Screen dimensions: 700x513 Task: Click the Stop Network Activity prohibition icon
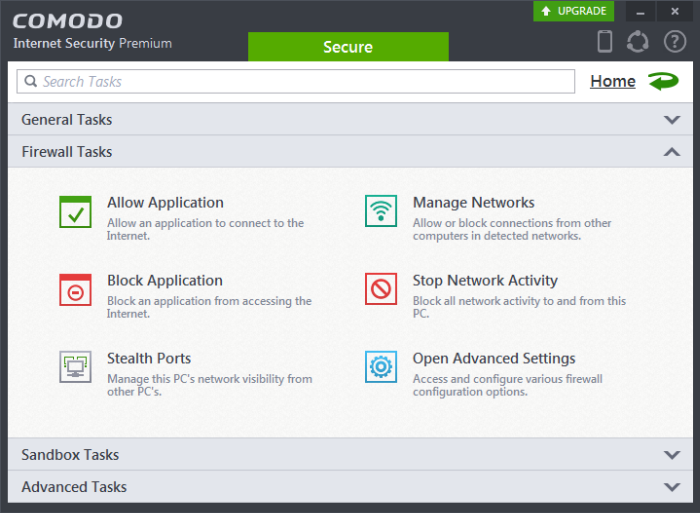[381, 290]
